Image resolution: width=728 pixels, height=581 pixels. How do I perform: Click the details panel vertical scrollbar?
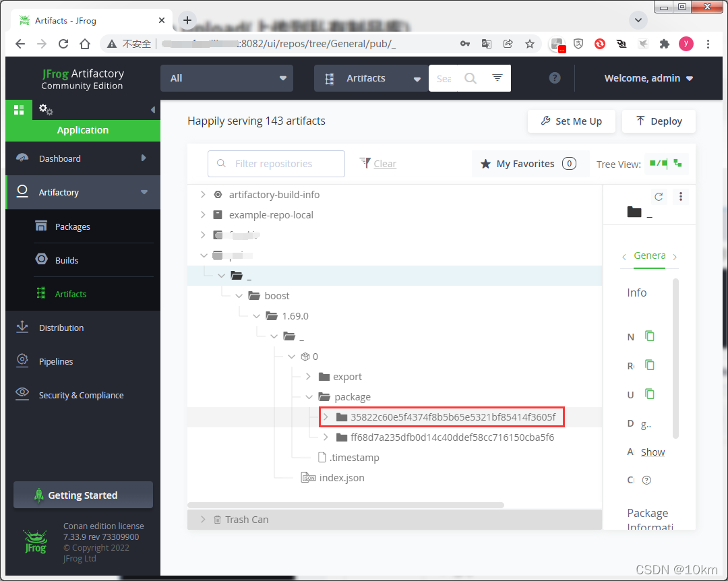(675, 358)
